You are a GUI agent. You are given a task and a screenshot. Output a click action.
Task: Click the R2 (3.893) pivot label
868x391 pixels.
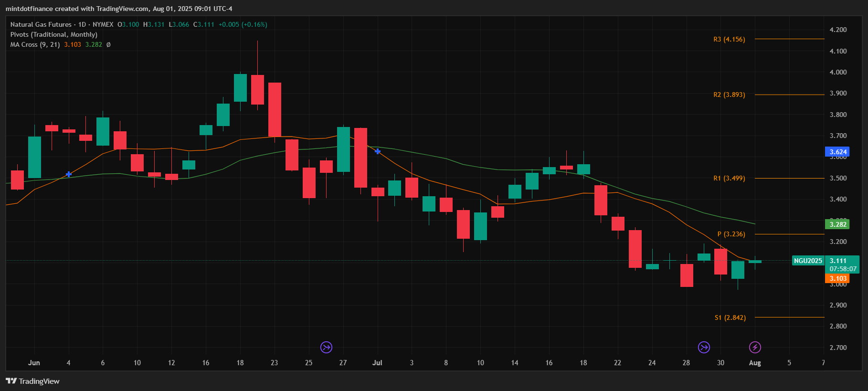click(729, 95)
